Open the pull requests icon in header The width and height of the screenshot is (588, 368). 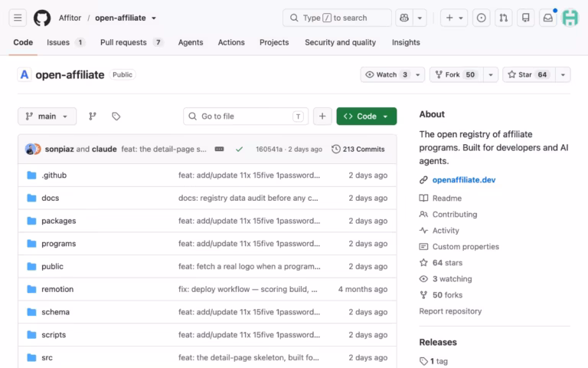[x=503, y=18]
